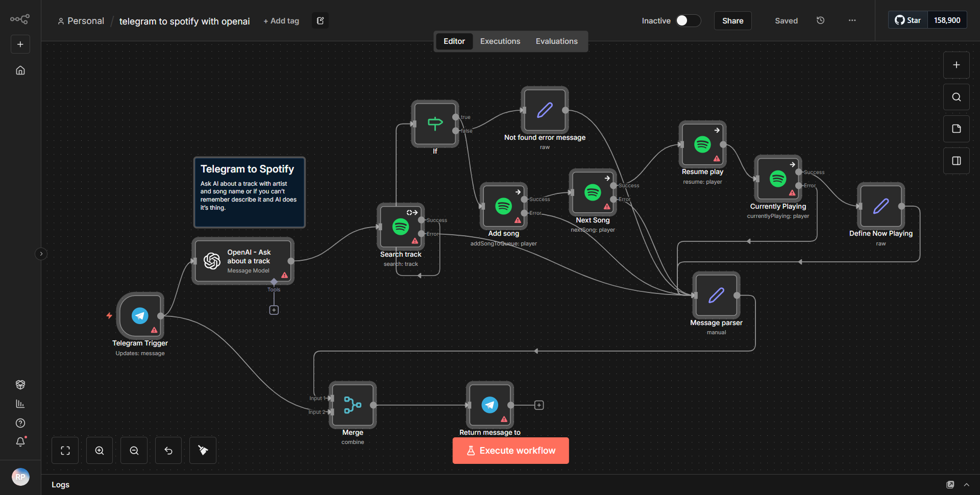Tidy up the workflow with the broom icon

click(x=202, y=450)
